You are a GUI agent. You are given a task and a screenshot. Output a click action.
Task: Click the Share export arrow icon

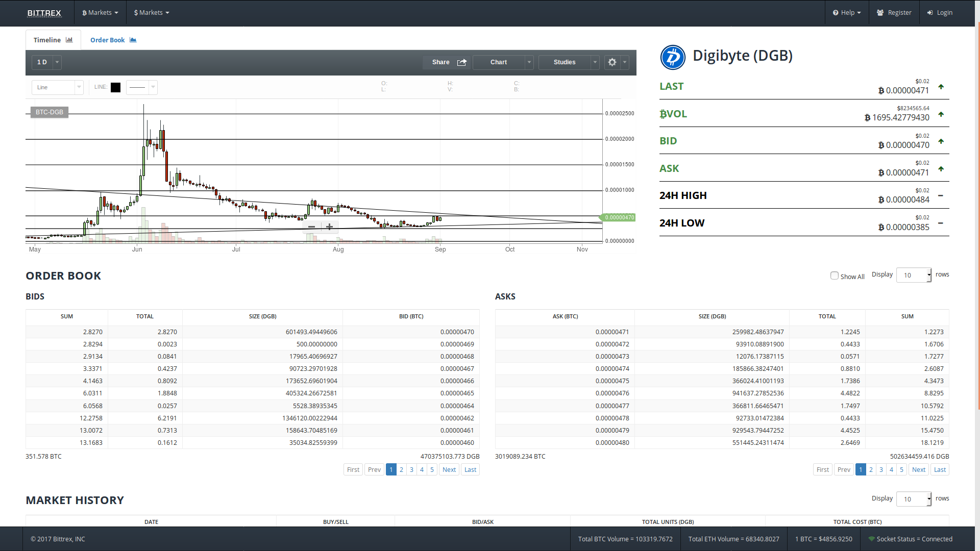point(462,62)
